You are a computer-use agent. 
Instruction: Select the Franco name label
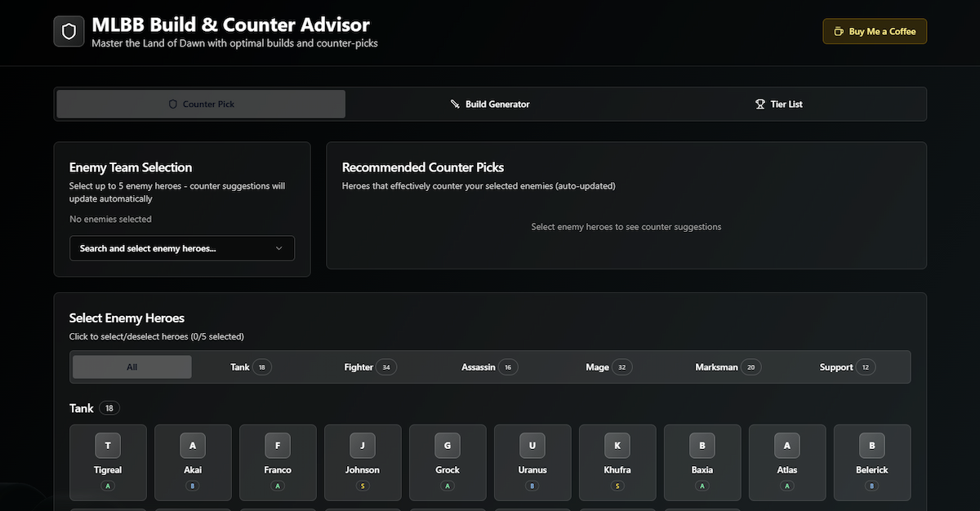coord(278,470)
